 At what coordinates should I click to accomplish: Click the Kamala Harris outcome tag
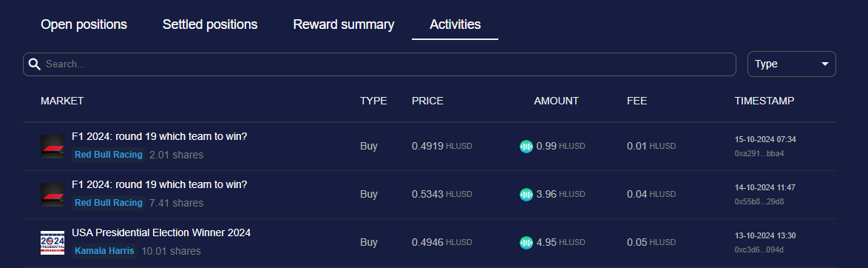tap(104, 251)
